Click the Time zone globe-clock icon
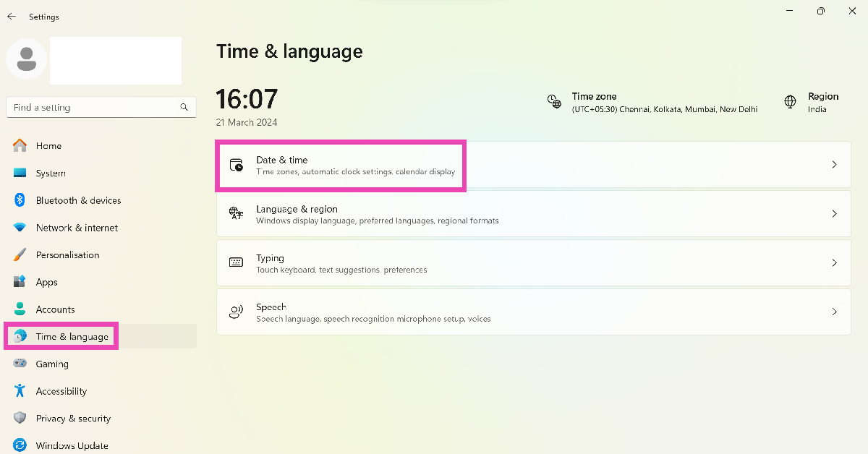Image resolution: width=868 pixels, height=454 pixels. pyautogui.click(x=554, y=101)
